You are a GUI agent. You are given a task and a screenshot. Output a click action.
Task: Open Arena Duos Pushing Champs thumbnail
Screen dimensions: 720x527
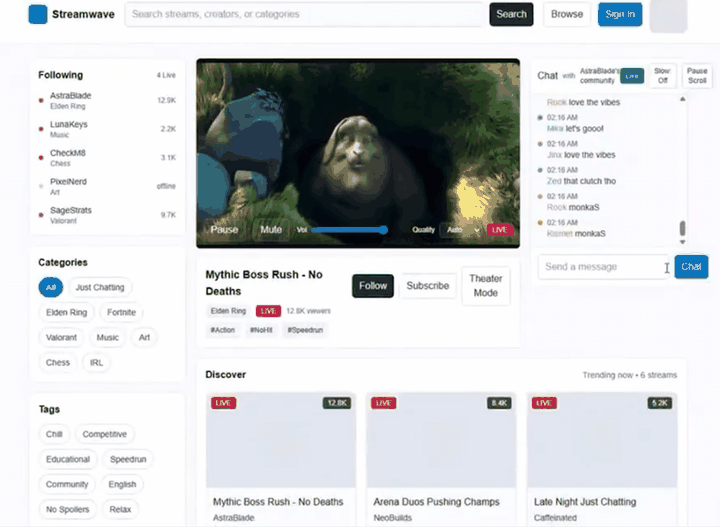[x=441, y=440]
